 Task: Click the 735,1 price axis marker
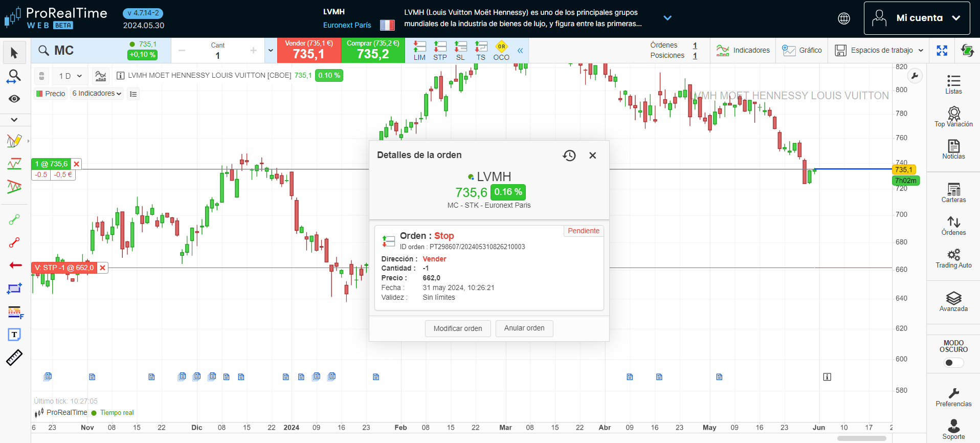click(x=904, y=169)
